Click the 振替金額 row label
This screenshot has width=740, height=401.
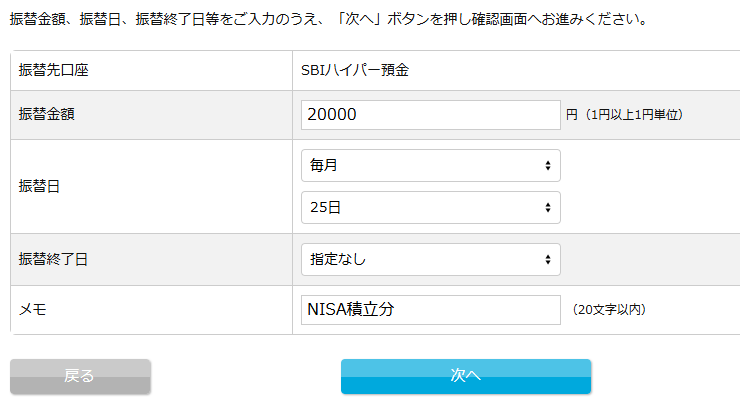(46, 115)
